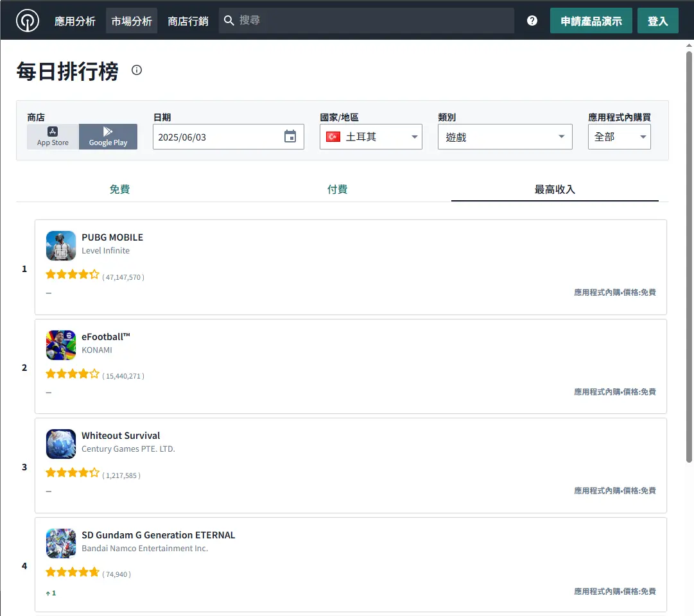
Task: Click the 登入 button
Action: point(657,21)
